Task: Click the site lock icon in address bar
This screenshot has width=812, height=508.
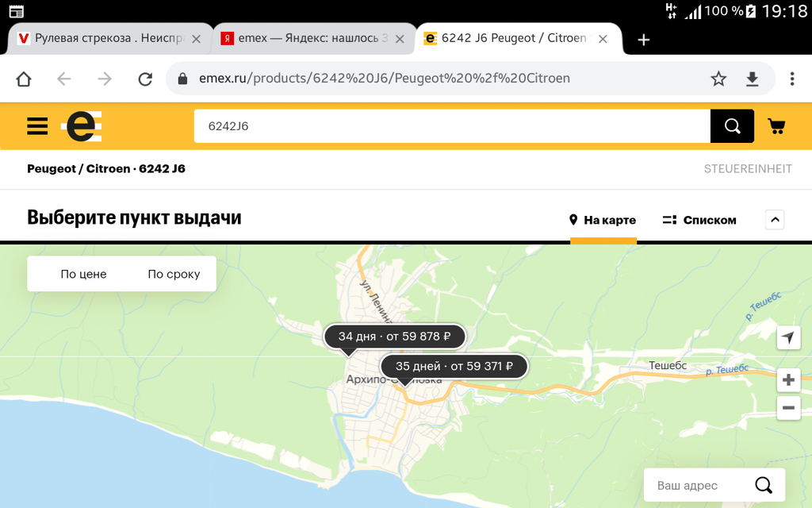Action: point(182,79)
